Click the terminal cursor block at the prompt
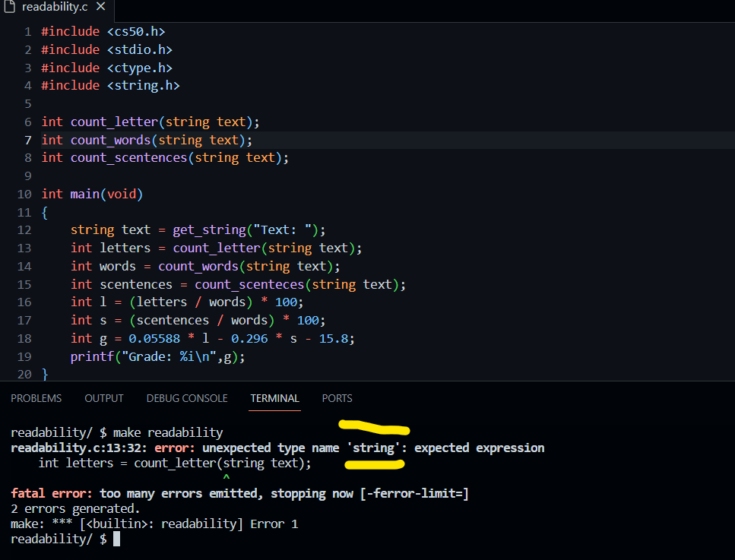 115,539
